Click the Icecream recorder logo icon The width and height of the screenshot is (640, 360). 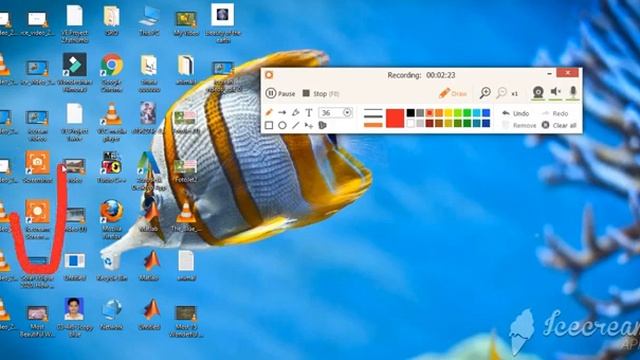(x=269, y=75)
